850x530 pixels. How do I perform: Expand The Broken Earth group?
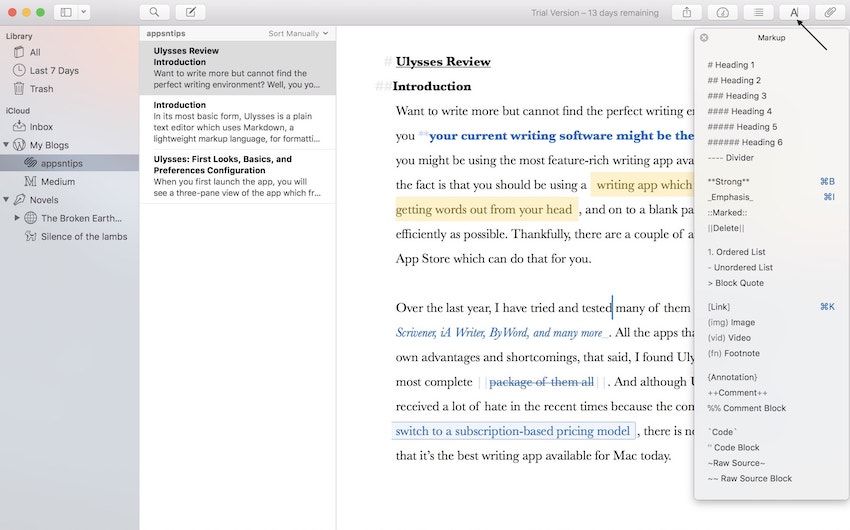(x=17, y=217)
